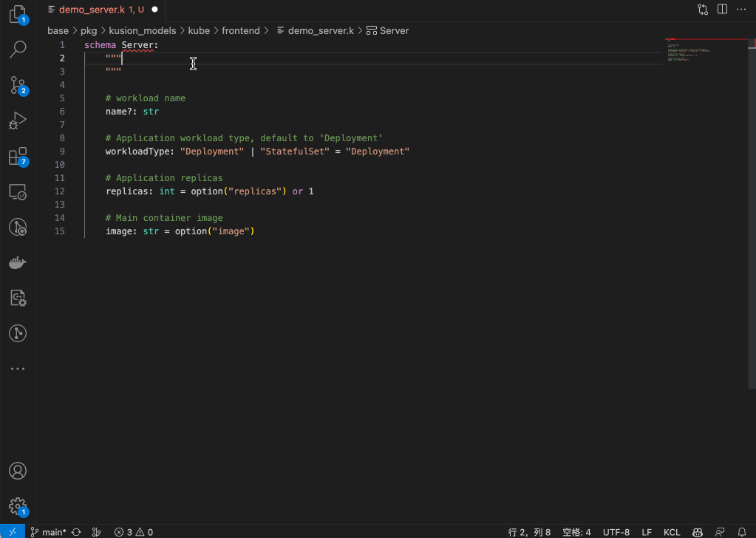Image resolution: width=756 pixels, height=538 pixels.
Task: Open the Extensions view
Action: click(17, 156)
